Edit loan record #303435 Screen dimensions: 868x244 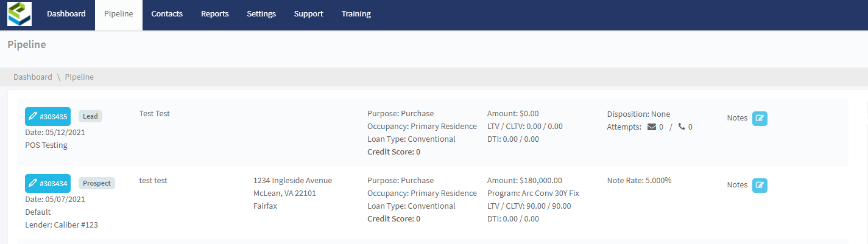coord(48,116)
